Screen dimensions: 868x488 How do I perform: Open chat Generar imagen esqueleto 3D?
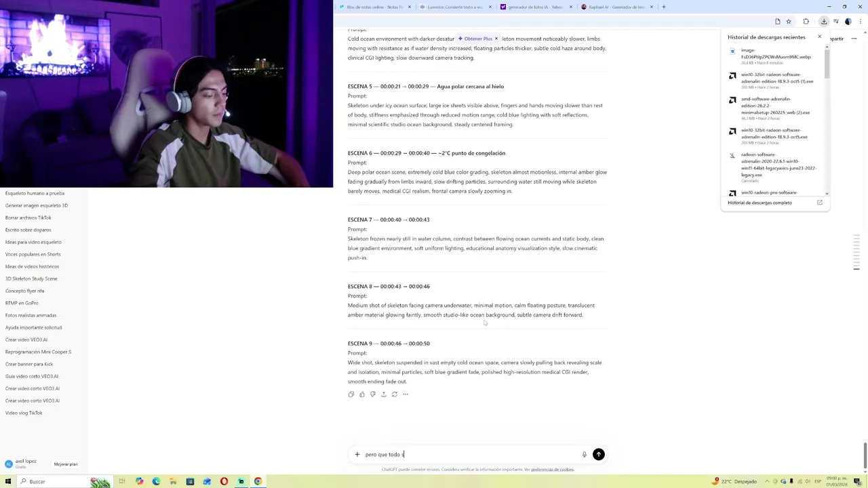pyautogui.click(x=37, y=205)
